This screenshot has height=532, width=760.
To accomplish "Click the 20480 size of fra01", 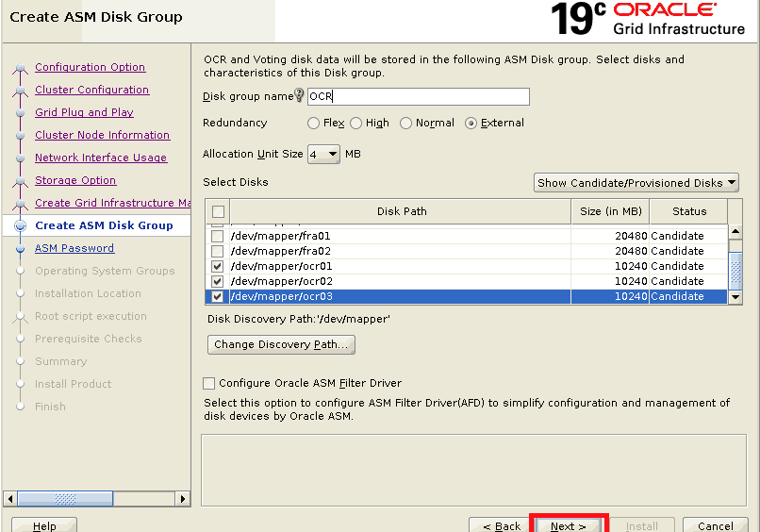I will tap(631, 236).
